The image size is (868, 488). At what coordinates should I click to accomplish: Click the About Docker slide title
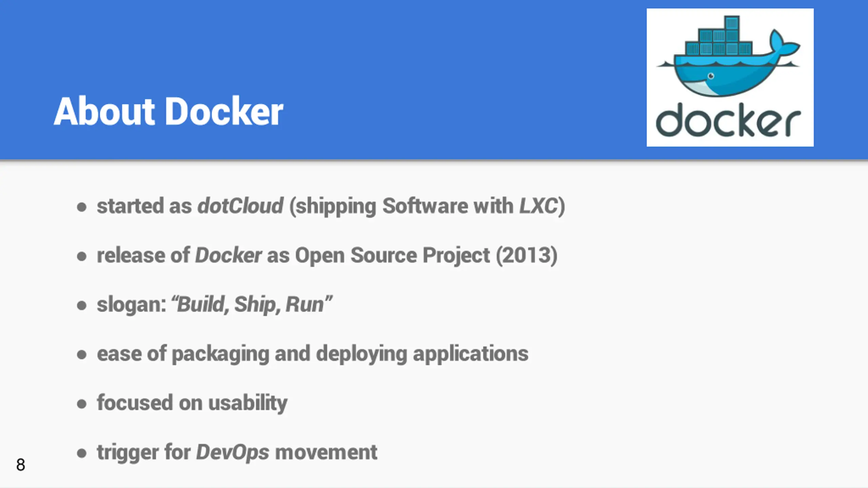(x=168, y=111)
